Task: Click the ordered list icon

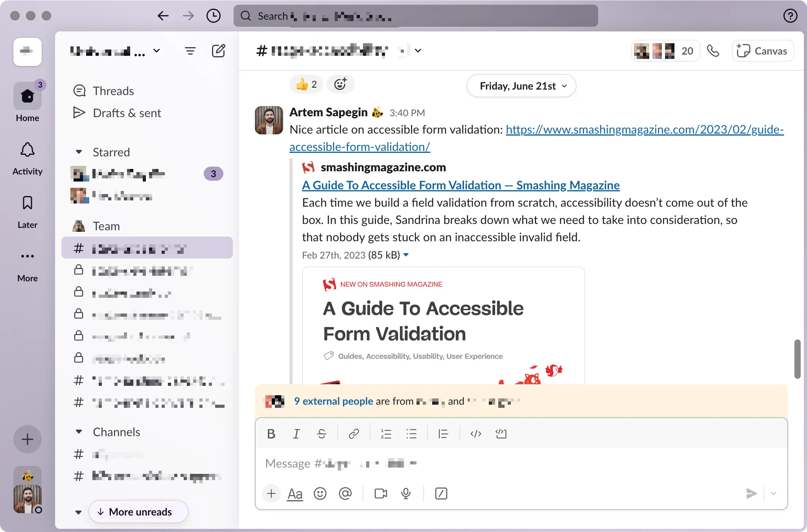Action: click(x=386, y=434)
